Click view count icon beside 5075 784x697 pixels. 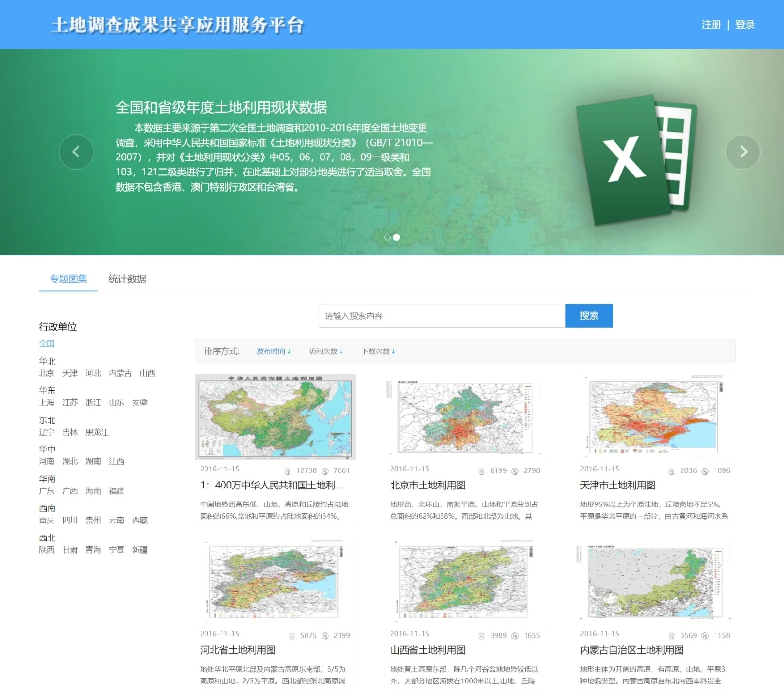pos(292,636)
